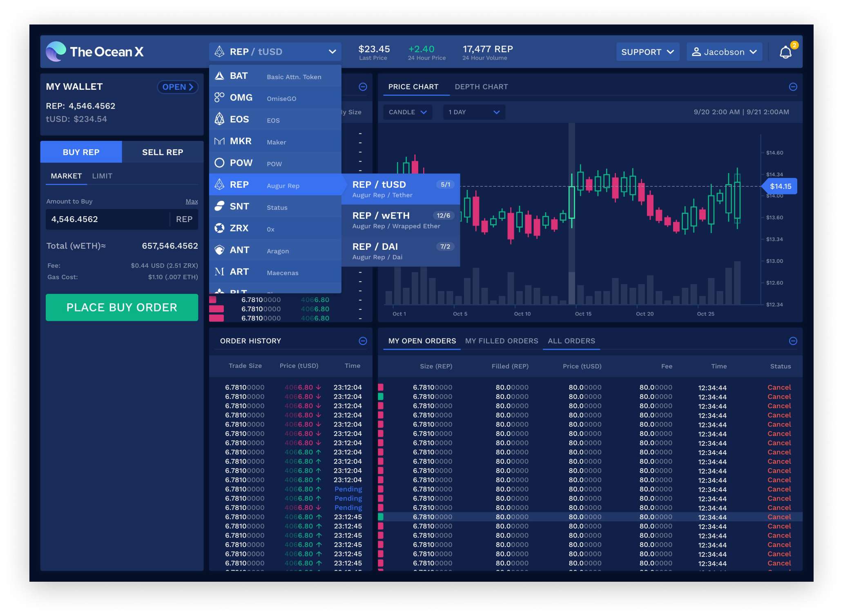843x616 pixels.
Task: Open My Filled Orders tab
Action: [502, 341]
